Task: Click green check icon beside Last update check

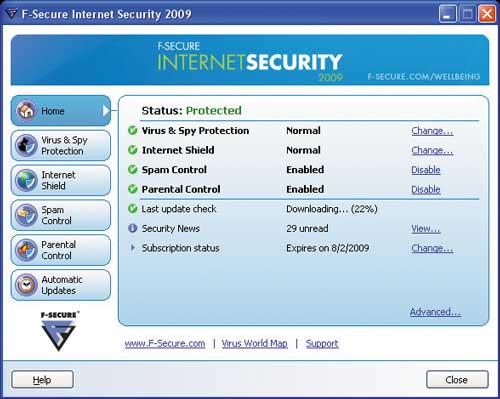Action: click(x=133, y=209)
